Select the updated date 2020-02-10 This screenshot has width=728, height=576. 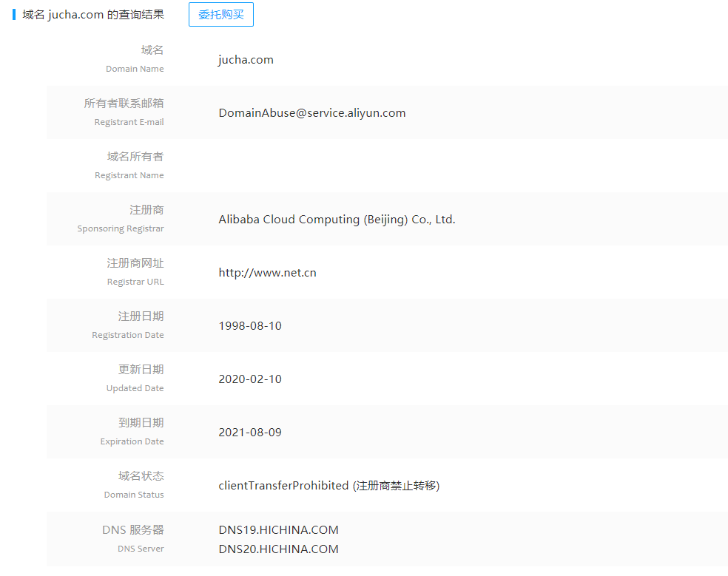point(250,379)
